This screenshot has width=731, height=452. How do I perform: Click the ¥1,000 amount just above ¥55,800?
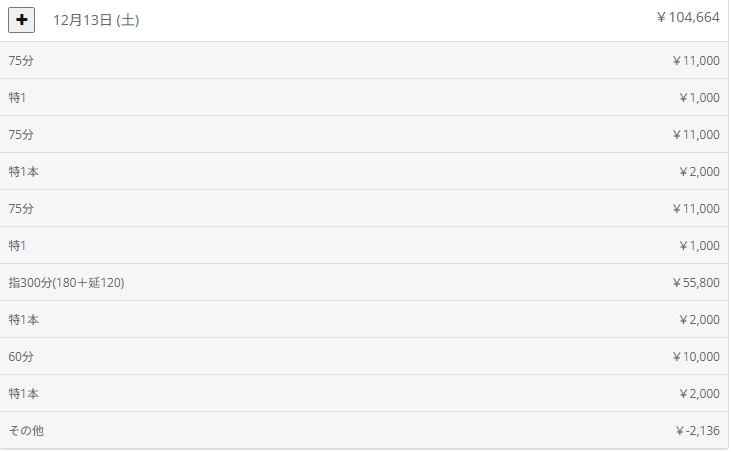(x=698, y=246)
